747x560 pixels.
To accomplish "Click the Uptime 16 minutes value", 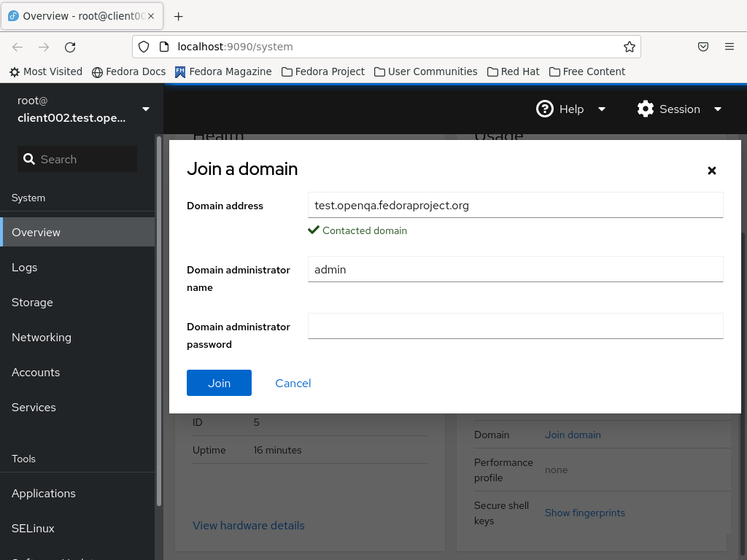I will coord(277,450).
